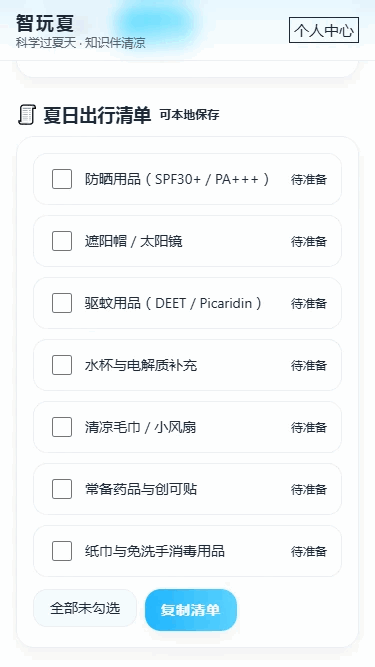Enable the 驱蚊用品 (DEET / Picaridin) checkbox
The image size is (375, 667).
[62, 303]
